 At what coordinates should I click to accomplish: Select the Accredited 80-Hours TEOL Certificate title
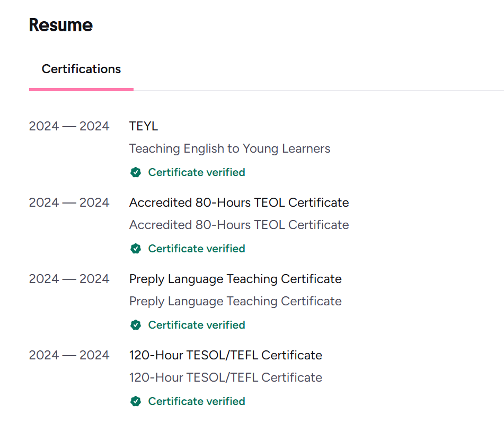coord(239,202)
